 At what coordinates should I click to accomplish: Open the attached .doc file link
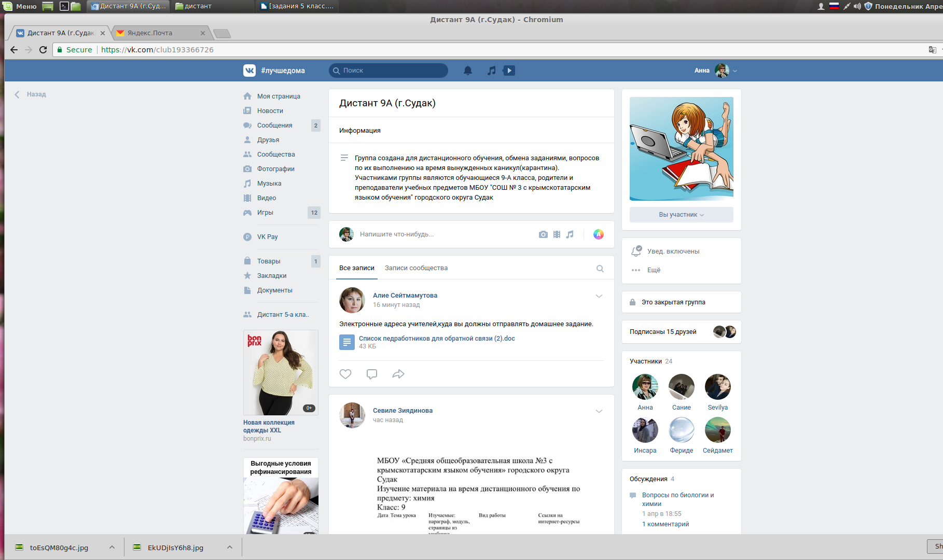(436, 339)
